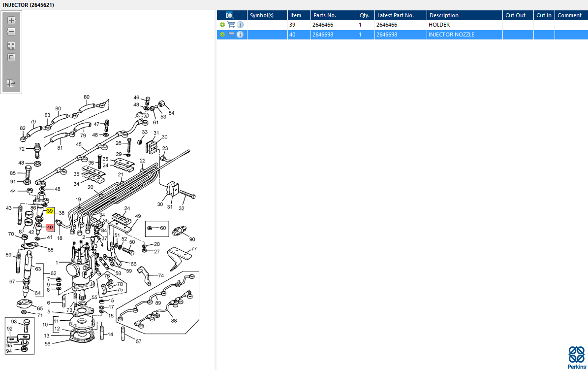The height and width of the screenshot is (370, 588).
Task: Click callout 72 near banjo bolt
Action: 22,149
